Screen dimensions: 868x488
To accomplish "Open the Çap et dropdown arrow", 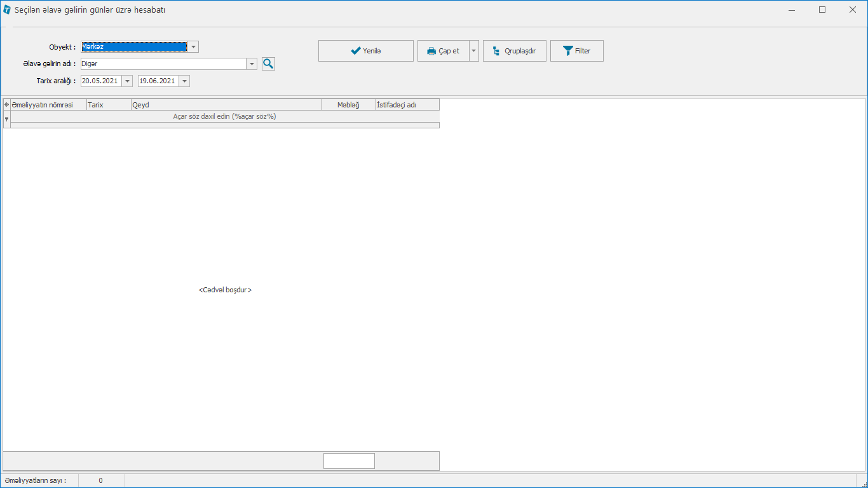I will click(x=474, y=51).
